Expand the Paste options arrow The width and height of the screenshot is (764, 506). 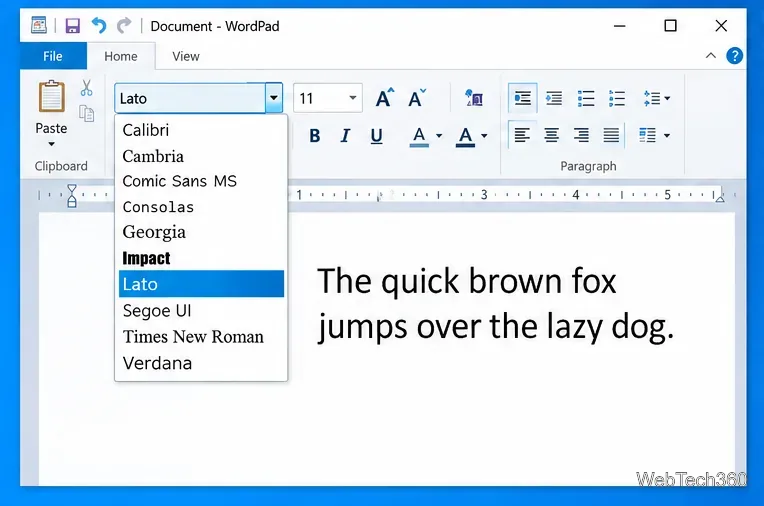coord(51,144)
